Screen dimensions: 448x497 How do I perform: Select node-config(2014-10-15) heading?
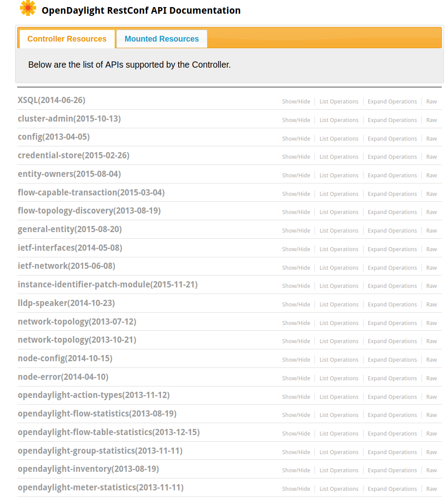(x=65, y=359)
